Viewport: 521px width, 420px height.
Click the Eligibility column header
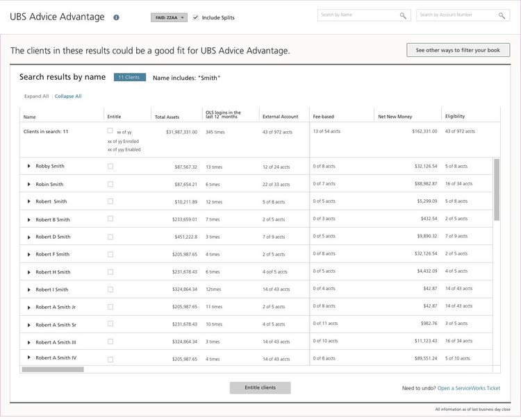click(455, 116)
